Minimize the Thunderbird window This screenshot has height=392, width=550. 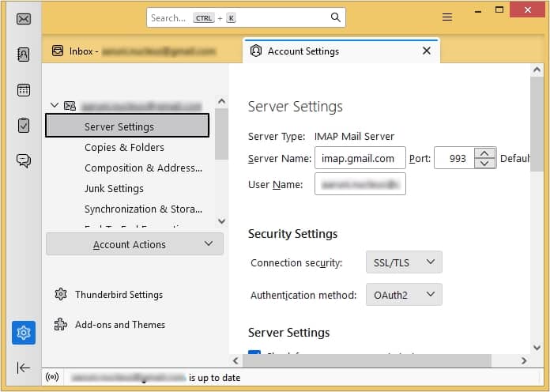click(478, 11)
